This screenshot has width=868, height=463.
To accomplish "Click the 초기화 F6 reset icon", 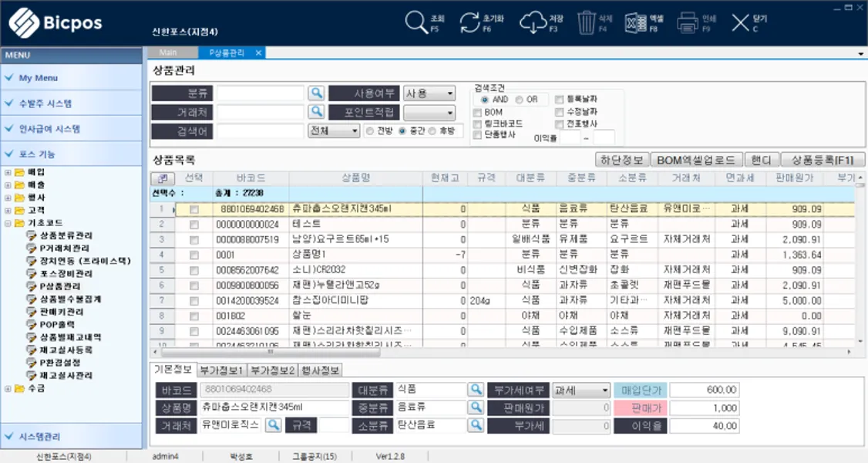I will (x=469, y=22).
